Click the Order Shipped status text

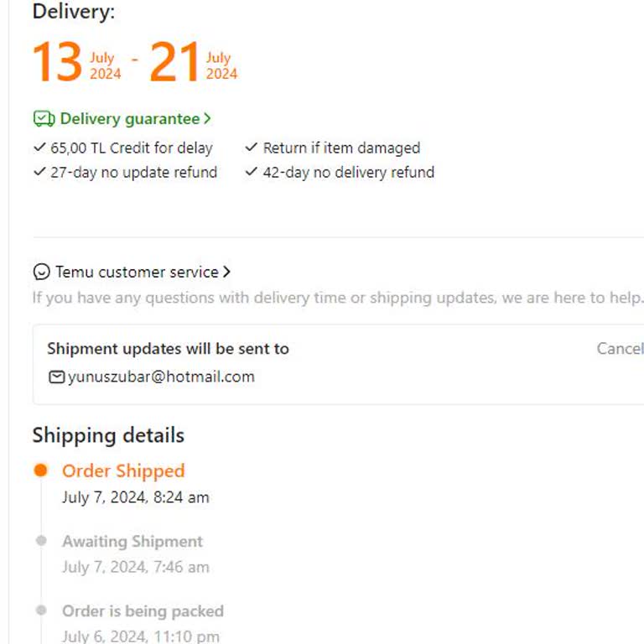(x=123, y=471)
